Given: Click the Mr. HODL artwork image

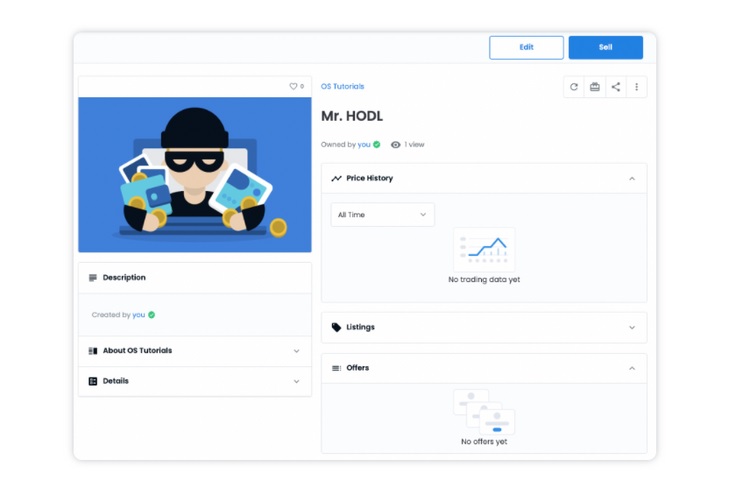Looking at the screenshot, I should click(195, 175).
